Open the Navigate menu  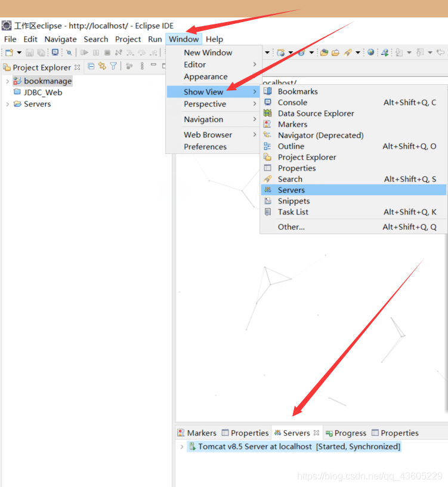point(60,39)
